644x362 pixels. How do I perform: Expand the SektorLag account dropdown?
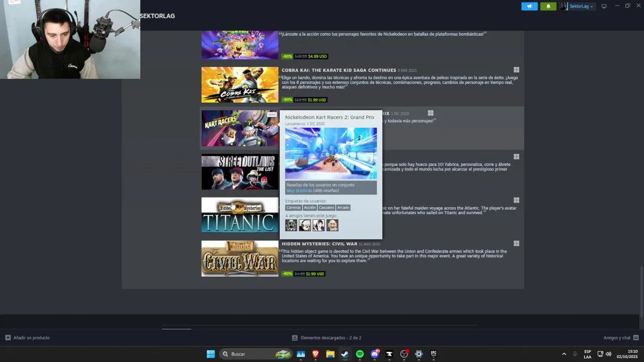(x=577, y=6)
